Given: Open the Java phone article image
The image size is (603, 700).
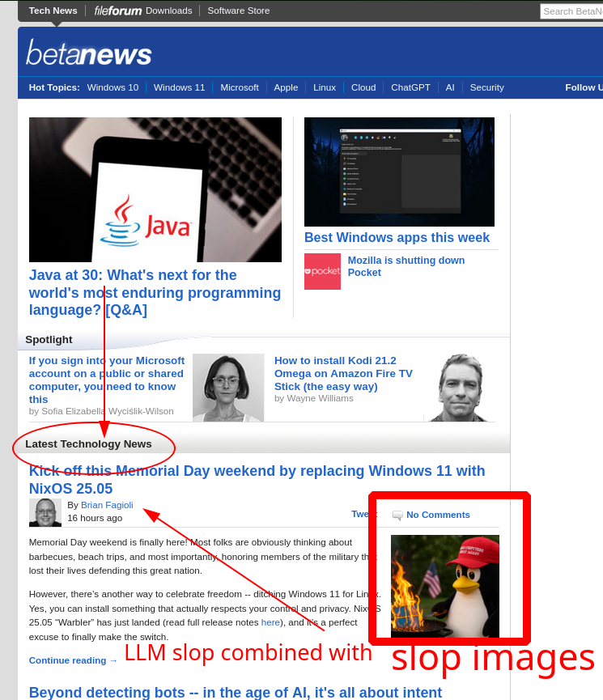Looking at the screenshot, I should pos(155,189).
